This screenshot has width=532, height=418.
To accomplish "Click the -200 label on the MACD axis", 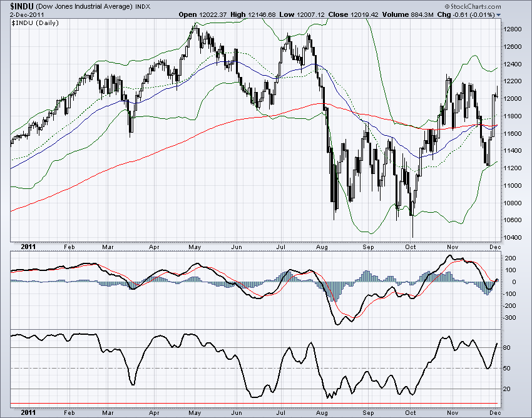I will tap(509, 306).
